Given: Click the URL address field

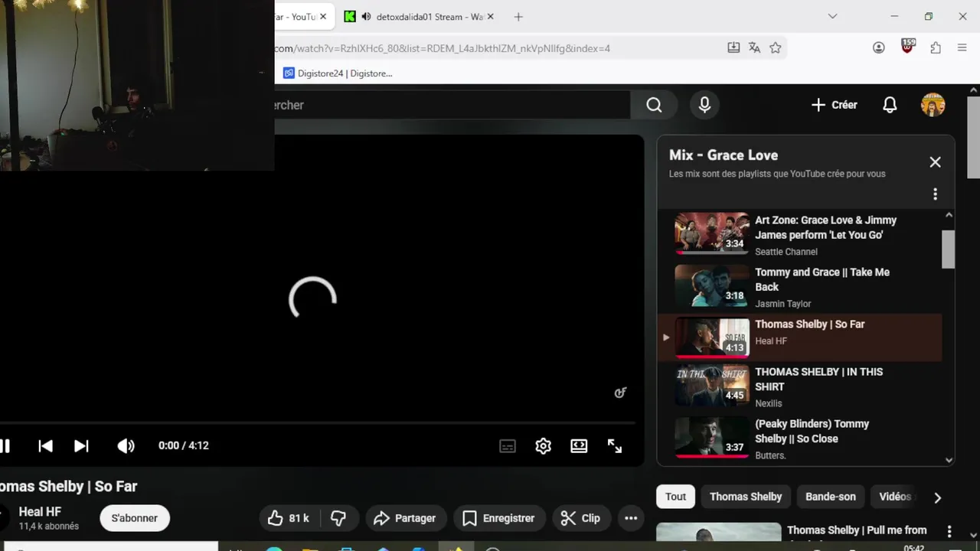Looking at the screenshot, I should 498,48.
